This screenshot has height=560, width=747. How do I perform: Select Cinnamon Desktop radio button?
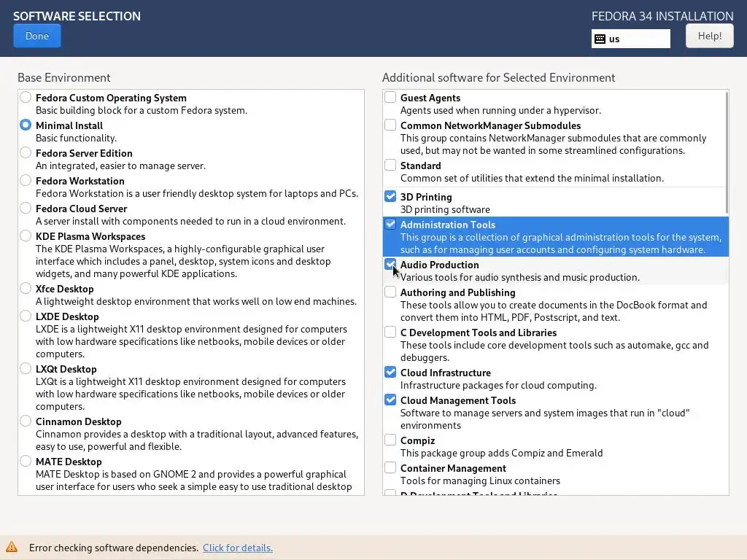pos(26,421)
